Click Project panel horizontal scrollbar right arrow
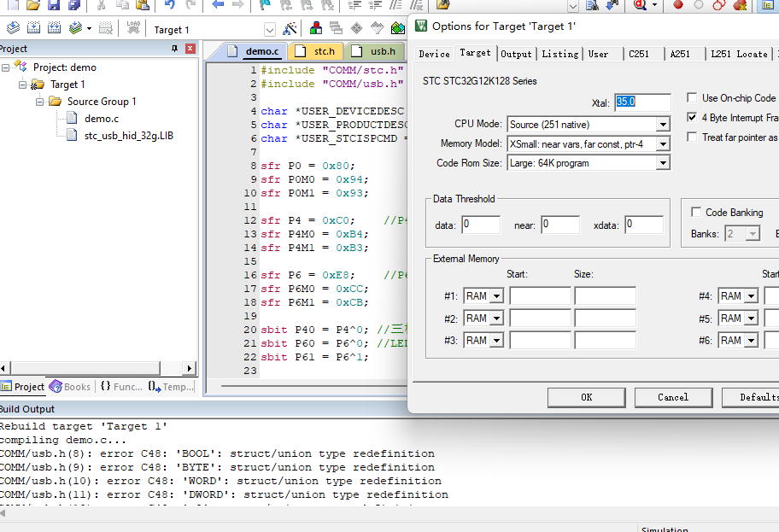The height and width of the screenshot is (532, 779). point(189,368)
